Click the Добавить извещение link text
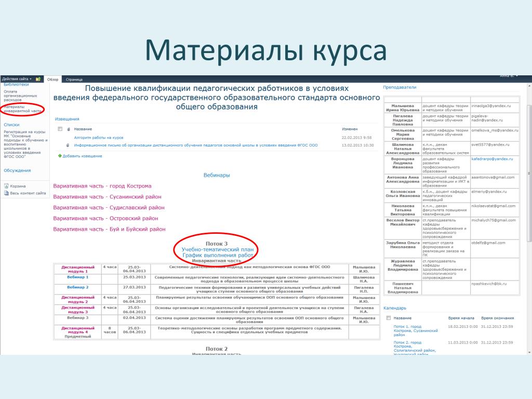 [x=83, y=156]
